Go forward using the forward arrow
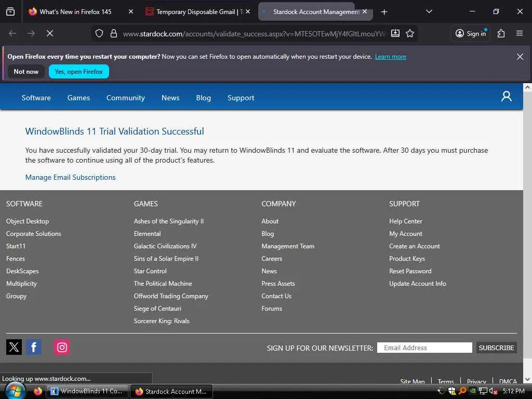Viewport: 532px width, 399px height. pos(31,33)
